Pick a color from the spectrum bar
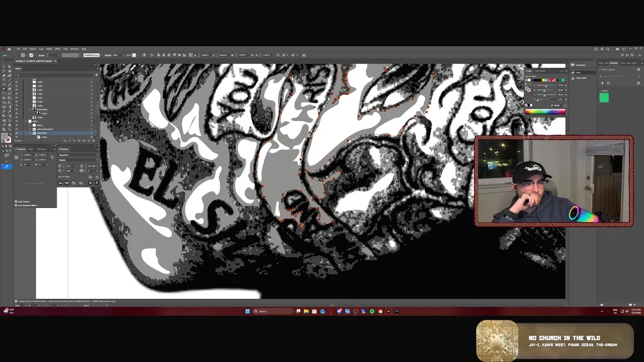This screenshot has height=362, width=644. [545, 112]
